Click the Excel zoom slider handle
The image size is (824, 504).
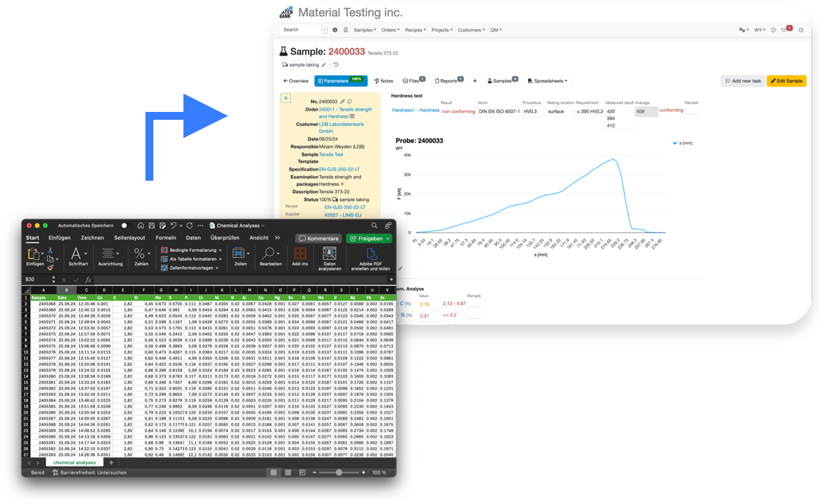click(339, 472)
